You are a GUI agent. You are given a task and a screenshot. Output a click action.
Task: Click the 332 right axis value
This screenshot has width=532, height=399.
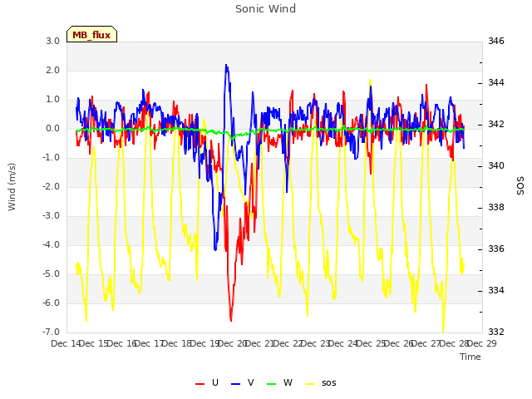(496, 332)
